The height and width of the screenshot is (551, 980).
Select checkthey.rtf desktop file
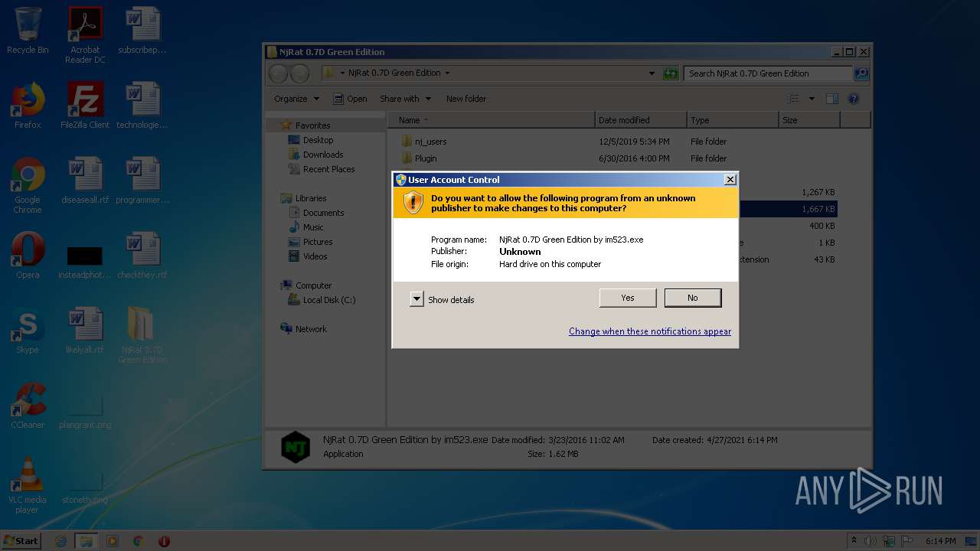click(142, 256)
